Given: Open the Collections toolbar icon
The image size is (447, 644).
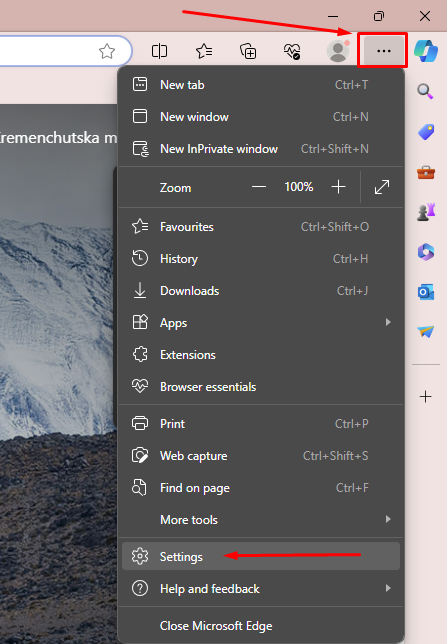Looking at the screenshot, I should tap(248, 51).
